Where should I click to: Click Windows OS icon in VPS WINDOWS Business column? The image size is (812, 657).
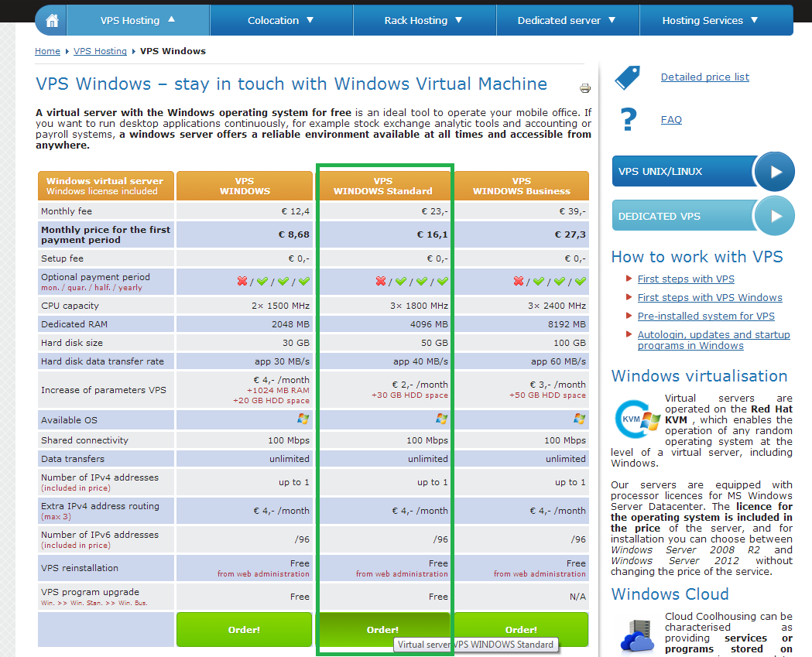tap(580, 419)
